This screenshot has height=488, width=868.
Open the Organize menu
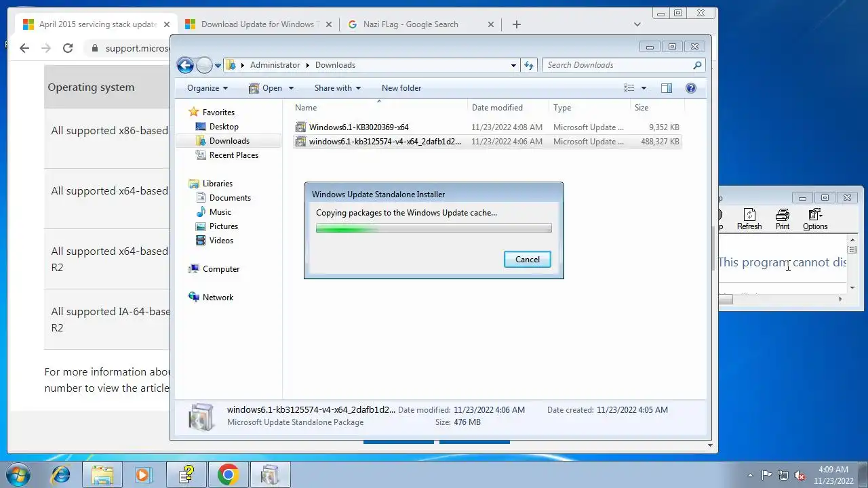coord(208,88)
